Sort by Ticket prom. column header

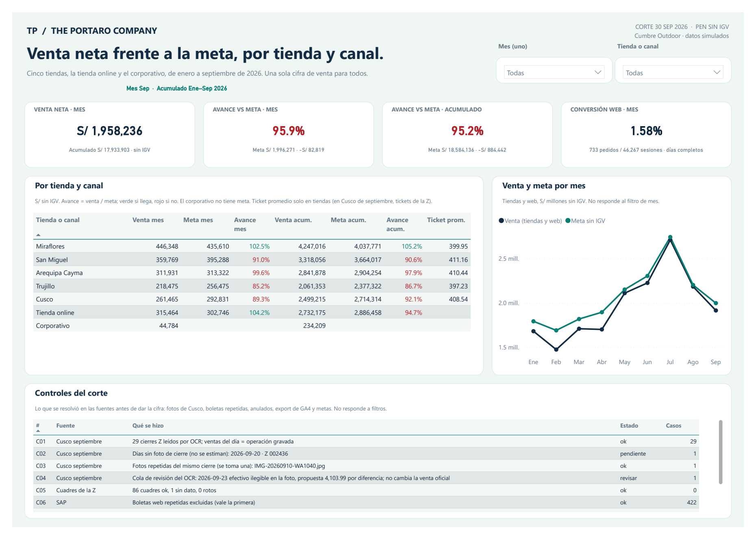click(446, 220)
